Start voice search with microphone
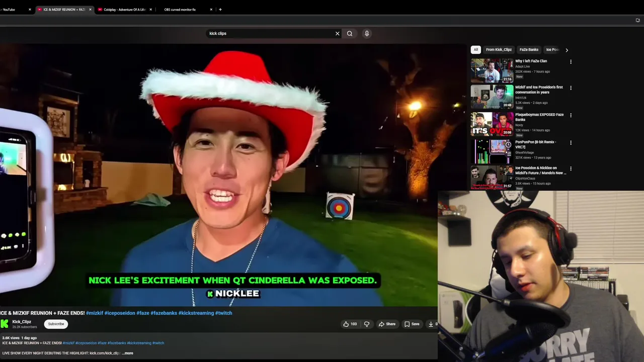 (367, 34)
